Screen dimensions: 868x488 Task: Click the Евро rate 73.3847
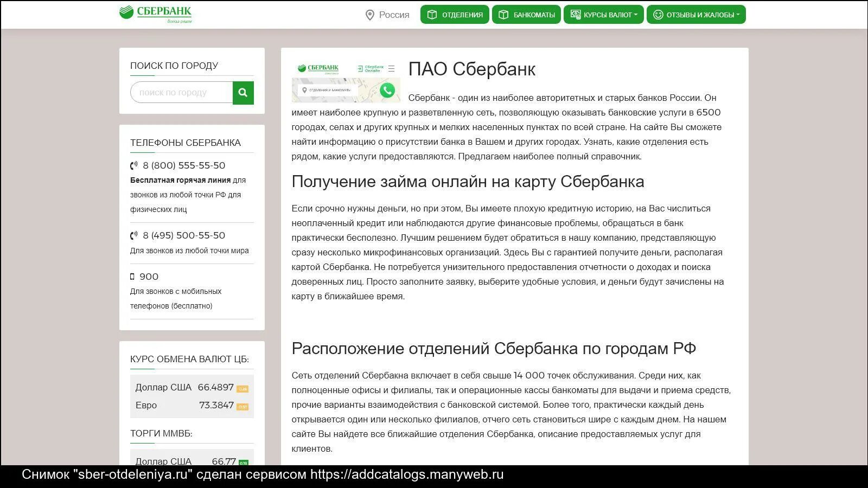216,405
